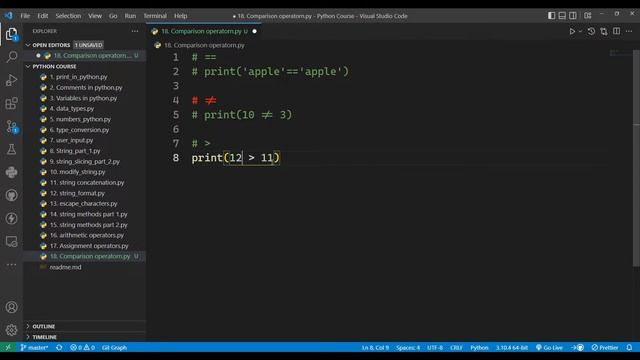The image size is (640, 360).
Task: Change indentation via Spaces: 4
Action: click(408, 347)
